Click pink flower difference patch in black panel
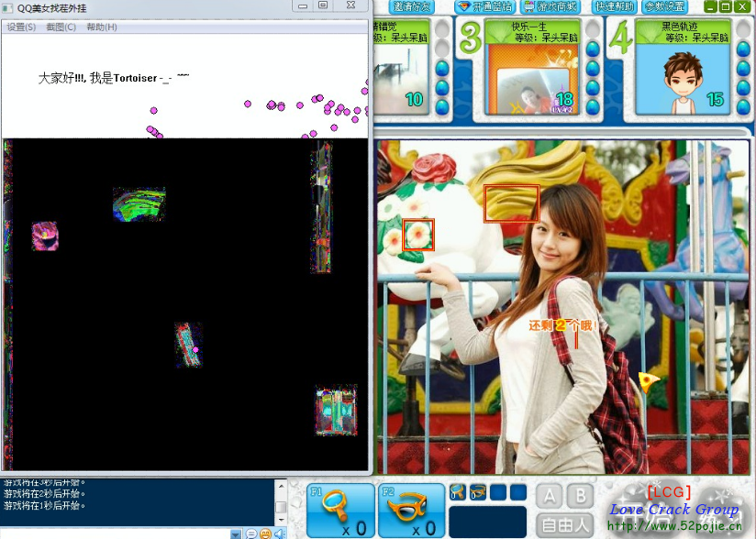The image size is (756, 539). 45,236
